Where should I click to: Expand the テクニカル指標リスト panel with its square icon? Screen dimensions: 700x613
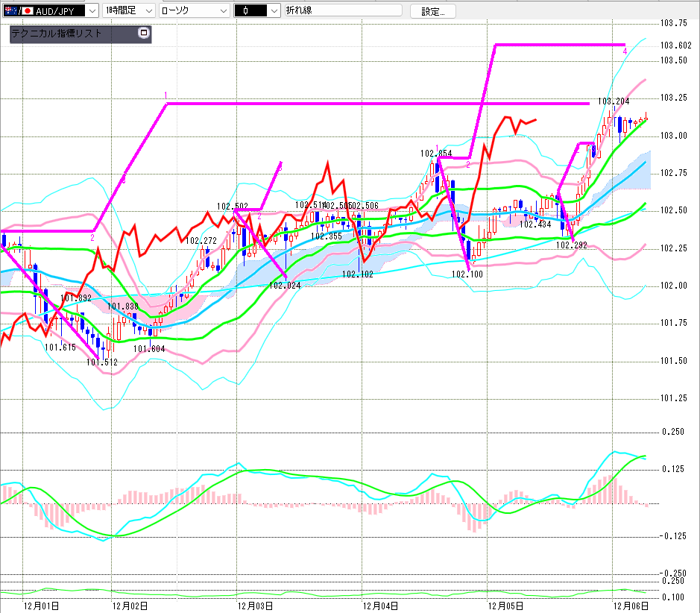144,33
